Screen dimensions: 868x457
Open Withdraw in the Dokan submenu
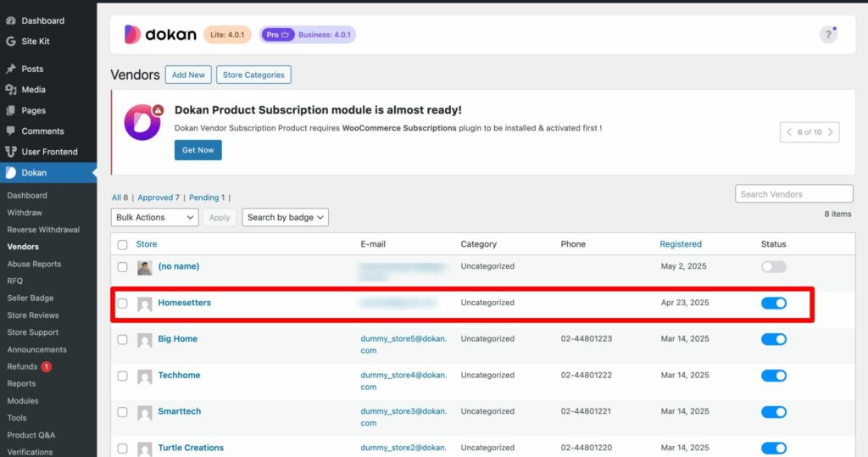click(x=25, y=213)
